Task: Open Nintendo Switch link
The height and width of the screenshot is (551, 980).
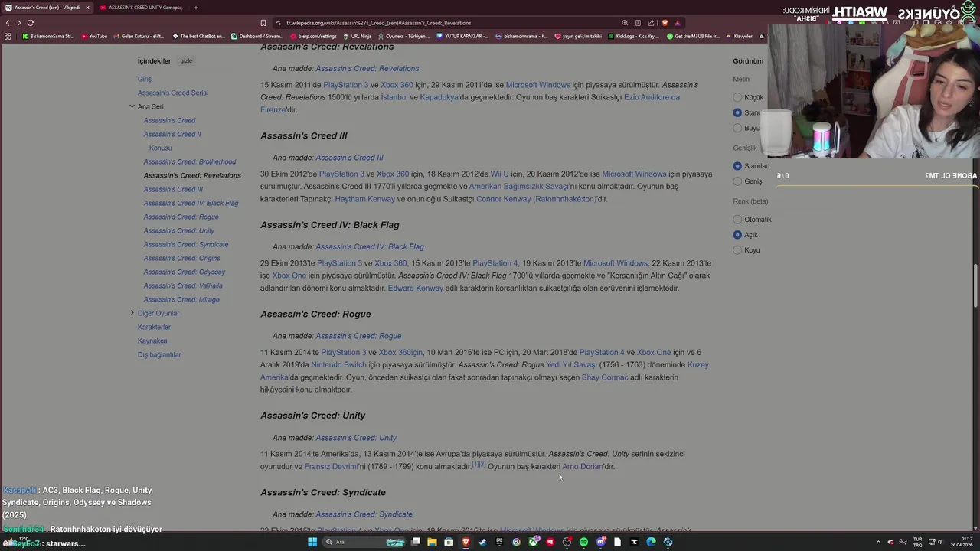Action: click(x=338, y=365)
